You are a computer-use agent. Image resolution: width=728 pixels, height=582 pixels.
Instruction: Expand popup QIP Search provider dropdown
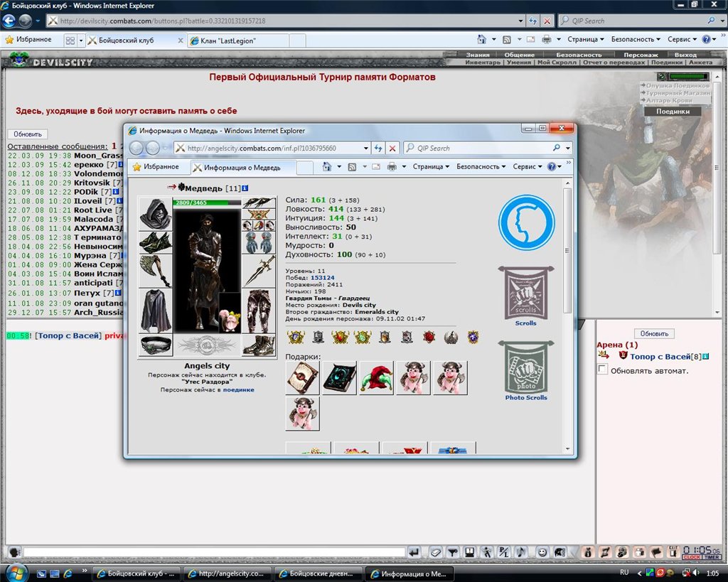click(568, 148)
